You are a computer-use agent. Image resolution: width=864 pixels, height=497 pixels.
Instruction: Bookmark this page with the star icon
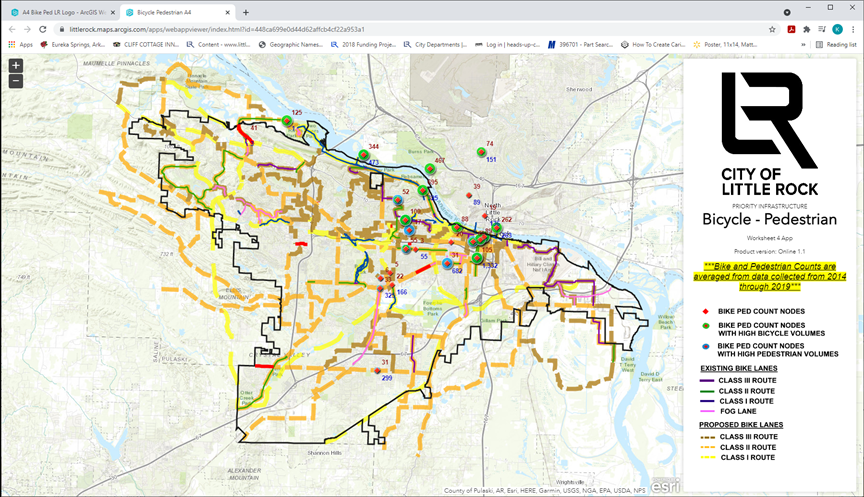(x=772, y=29)
